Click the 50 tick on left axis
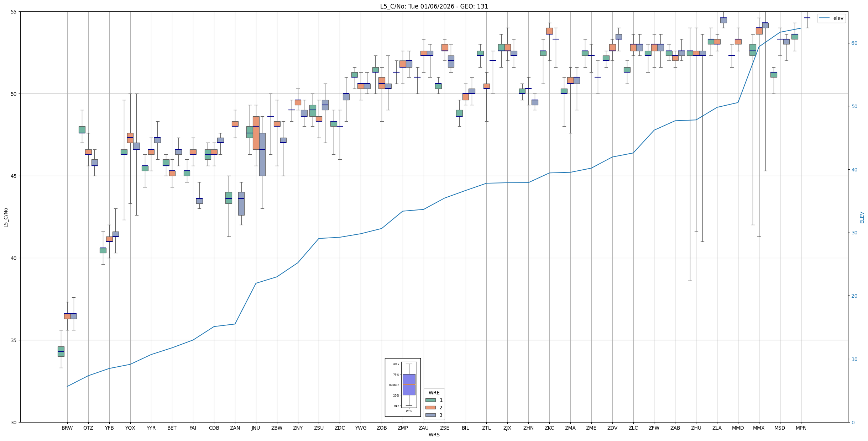Screen dimensions: 868x441 [x=14, y=94]
